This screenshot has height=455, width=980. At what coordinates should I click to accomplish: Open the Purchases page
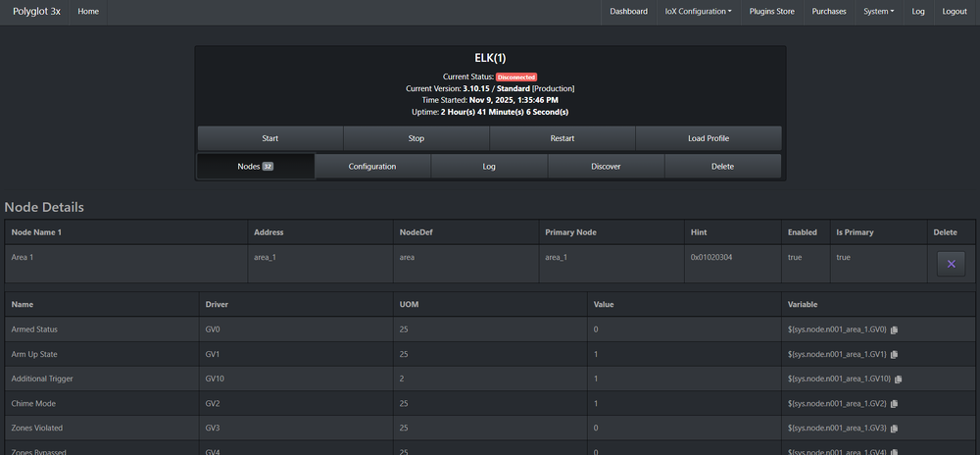click(829, 12)
